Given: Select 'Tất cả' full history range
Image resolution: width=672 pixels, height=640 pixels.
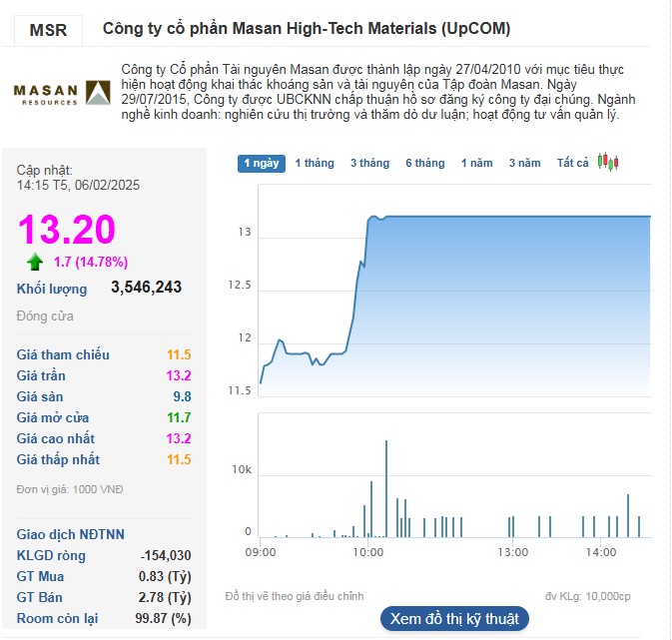Looking at the screenshot, I should [573, 163].
